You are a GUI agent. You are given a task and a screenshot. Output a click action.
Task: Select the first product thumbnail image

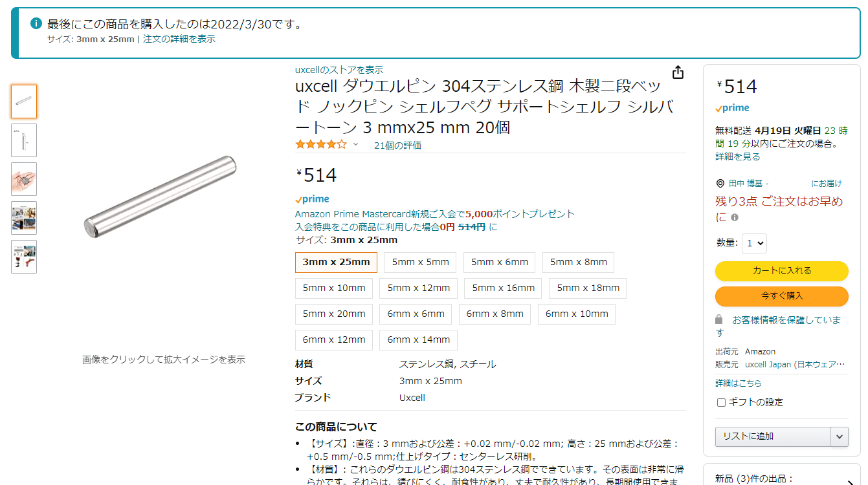pos(24,102)
